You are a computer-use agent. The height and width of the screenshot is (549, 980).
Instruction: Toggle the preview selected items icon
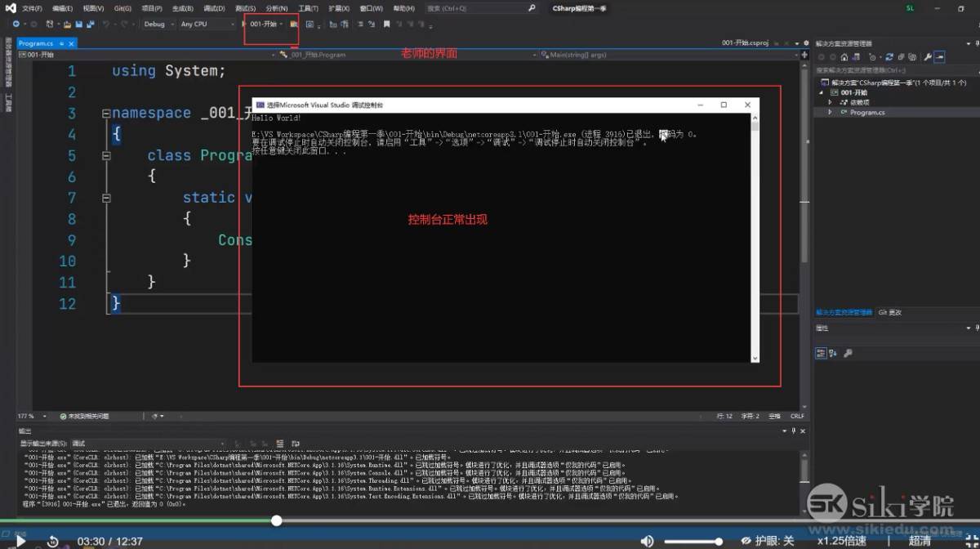[940, 57]
